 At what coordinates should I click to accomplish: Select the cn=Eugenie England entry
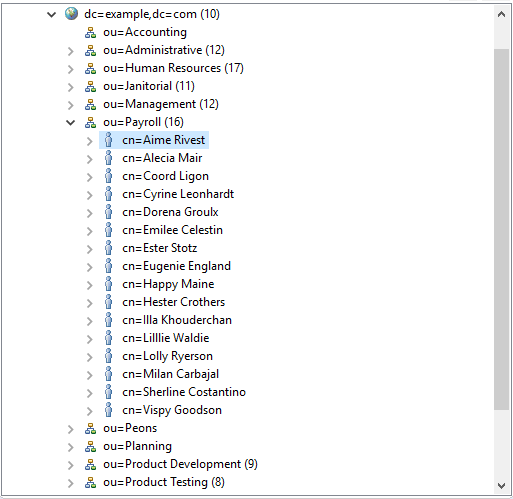[x=177, y=266]
